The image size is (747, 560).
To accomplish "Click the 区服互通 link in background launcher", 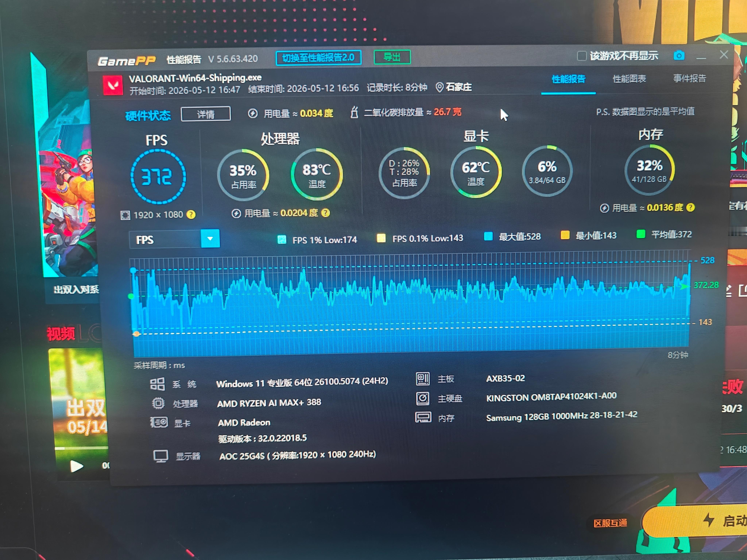I will point(610,523).
